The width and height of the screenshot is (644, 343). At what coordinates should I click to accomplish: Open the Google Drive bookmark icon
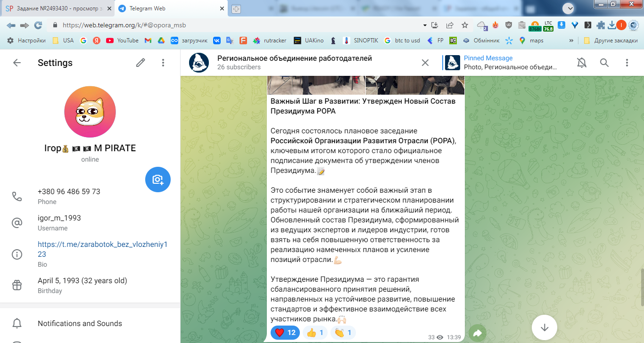[161, 41]
